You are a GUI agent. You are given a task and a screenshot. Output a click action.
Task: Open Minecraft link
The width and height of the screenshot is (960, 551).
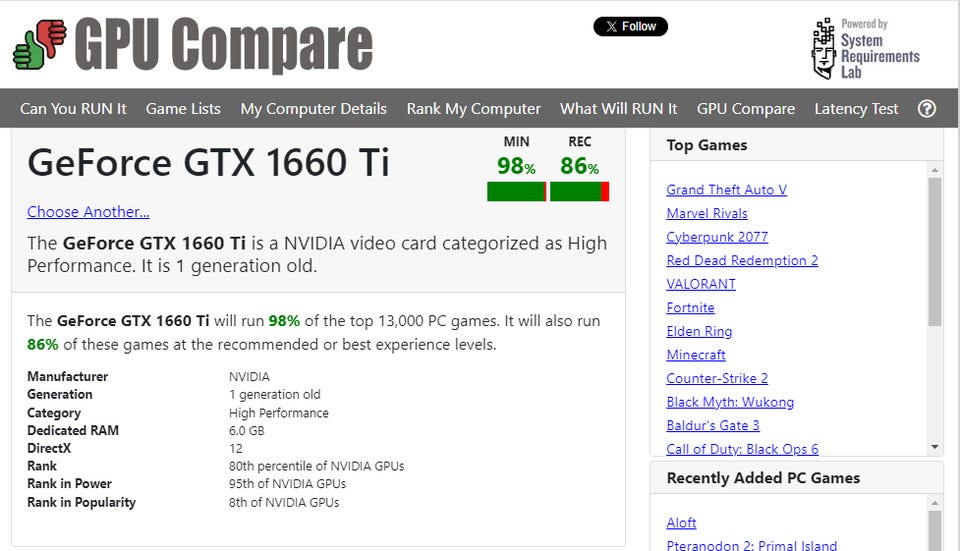point(696,355)
